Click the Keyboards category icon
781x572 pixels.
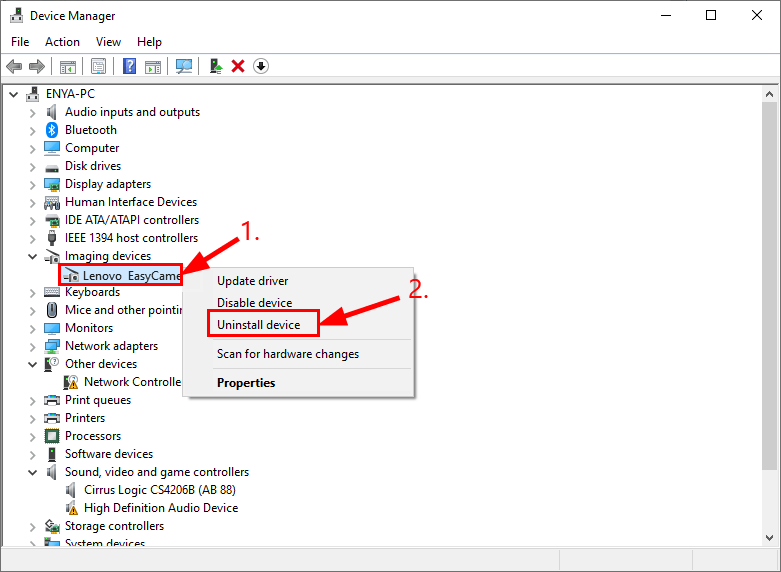[x=52, y=292]
